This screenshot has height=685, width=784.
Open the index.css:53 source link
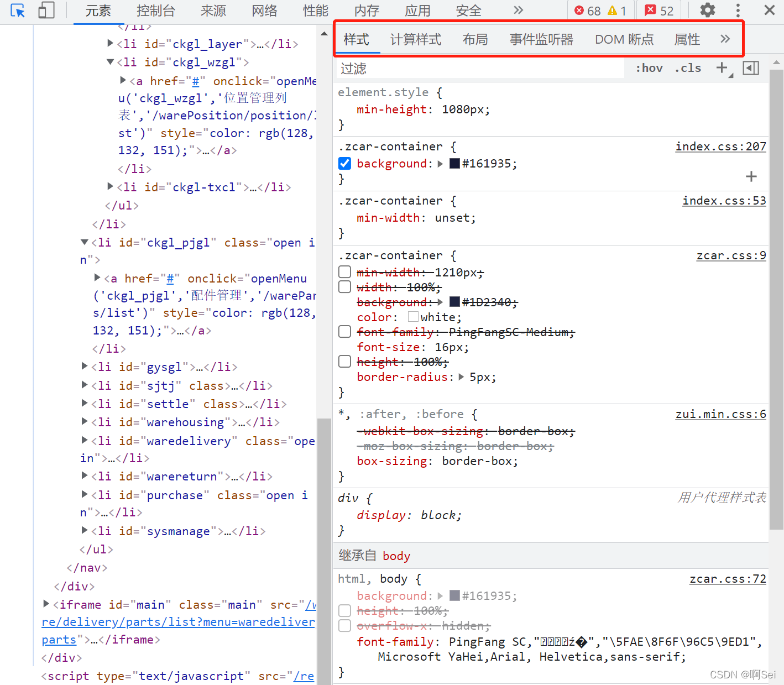pos(724,201)
